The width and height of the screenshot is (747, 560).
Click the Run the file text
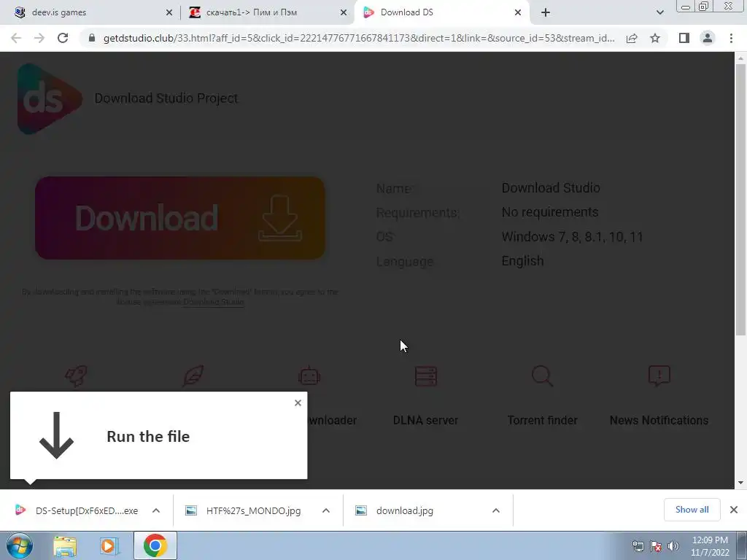pos(148,437)
